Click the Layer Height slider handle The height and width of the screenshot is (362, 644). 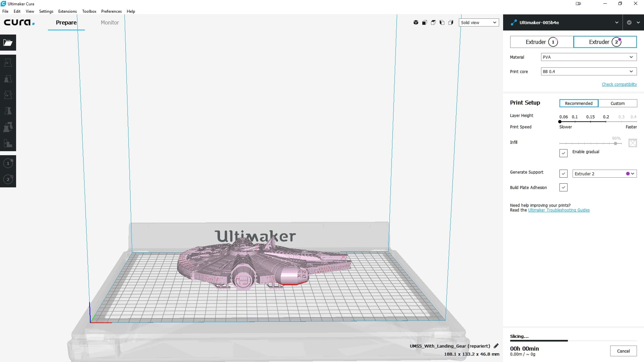pyautogui.click(x=560, y=122)
